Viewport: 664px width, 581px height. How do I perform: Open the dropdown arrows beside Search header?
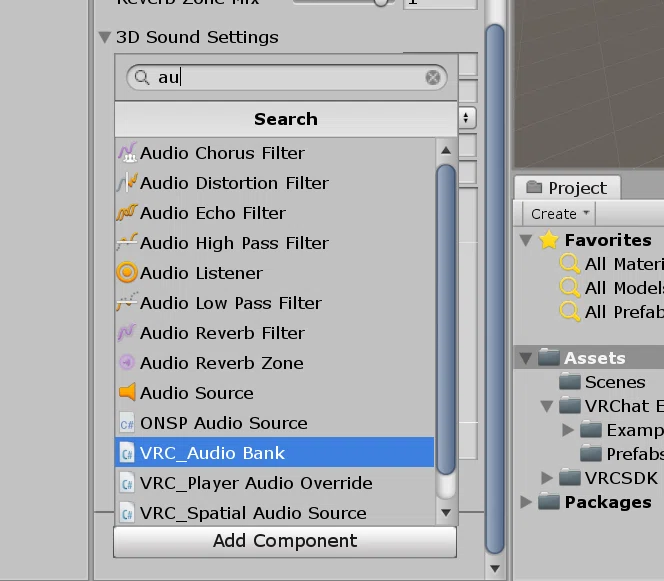pos(466,118)
